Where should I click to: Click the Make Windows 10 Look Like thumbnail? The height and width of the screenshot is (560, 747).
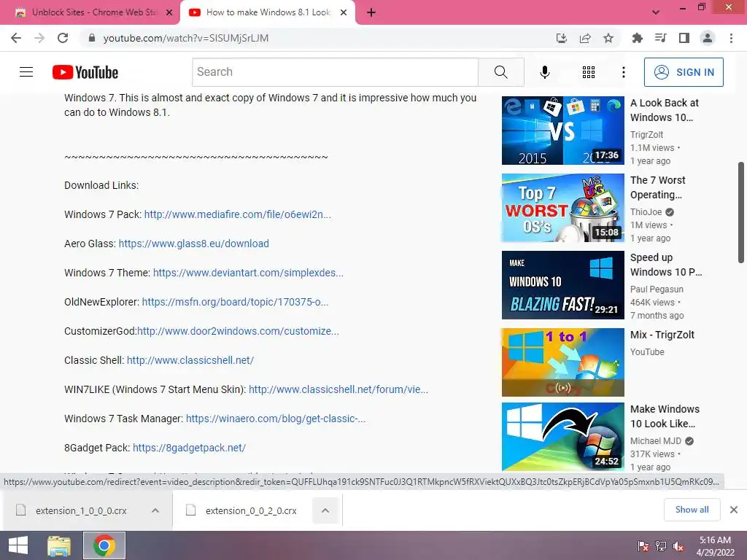click(x=562, y=437)
